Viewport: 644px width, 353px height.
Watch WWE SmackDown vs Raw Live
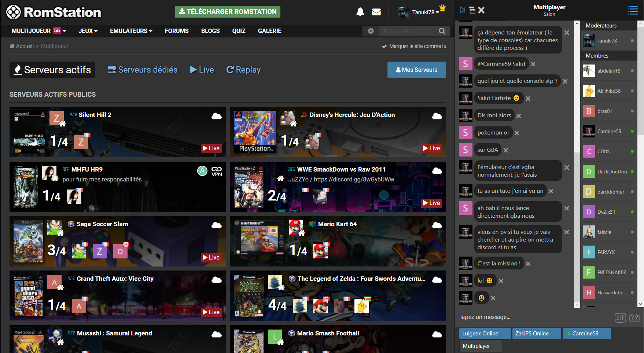click(432, 203)
